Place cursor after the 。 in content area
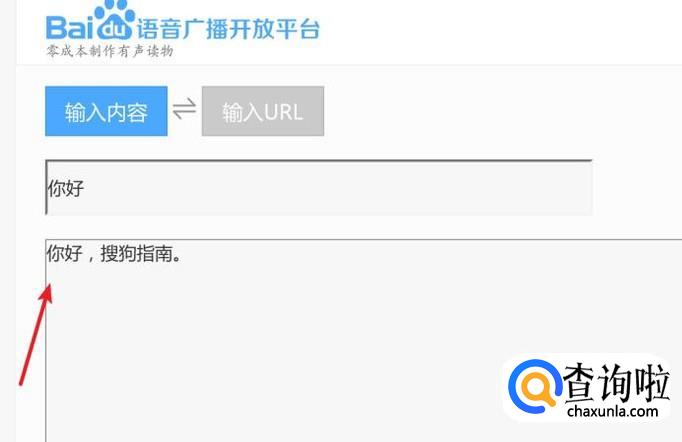Screen dimensions: 682x442 (181, 254)
